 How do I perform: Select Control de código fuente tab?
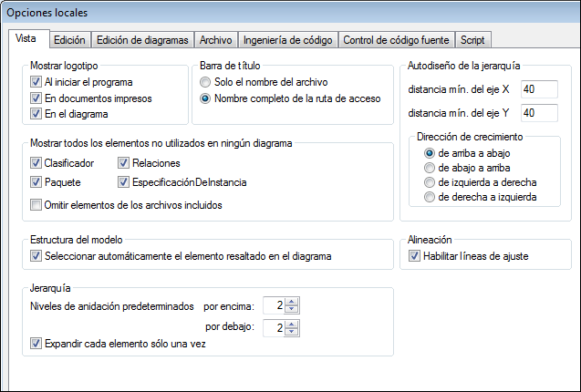(396, 40)
